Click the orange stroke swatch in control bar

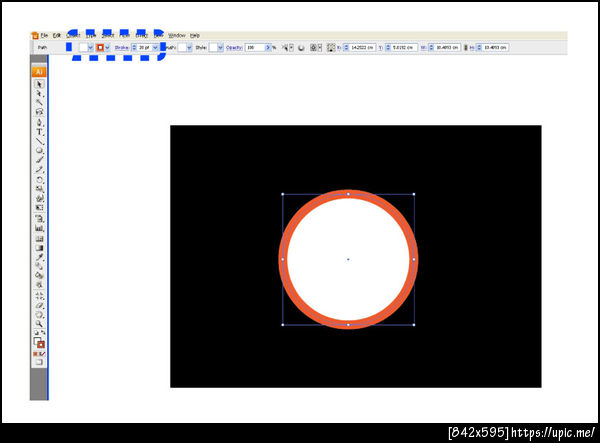100,48
